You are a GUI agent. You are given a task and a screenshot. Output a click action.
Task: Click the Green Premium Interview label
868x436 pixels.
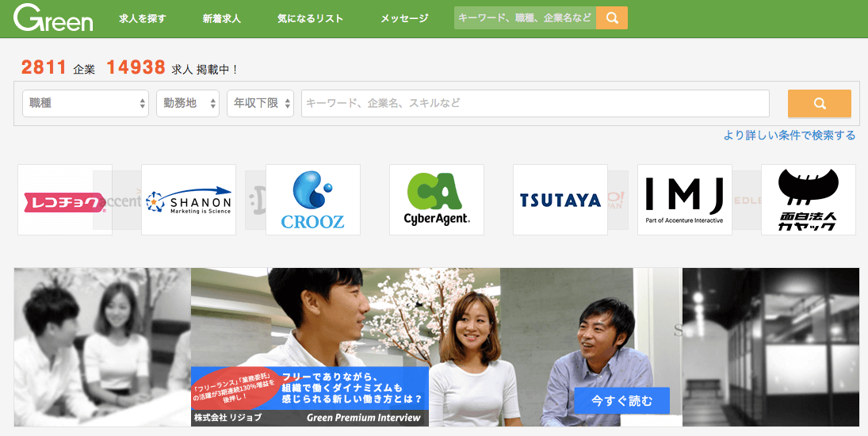pos(364,418)
